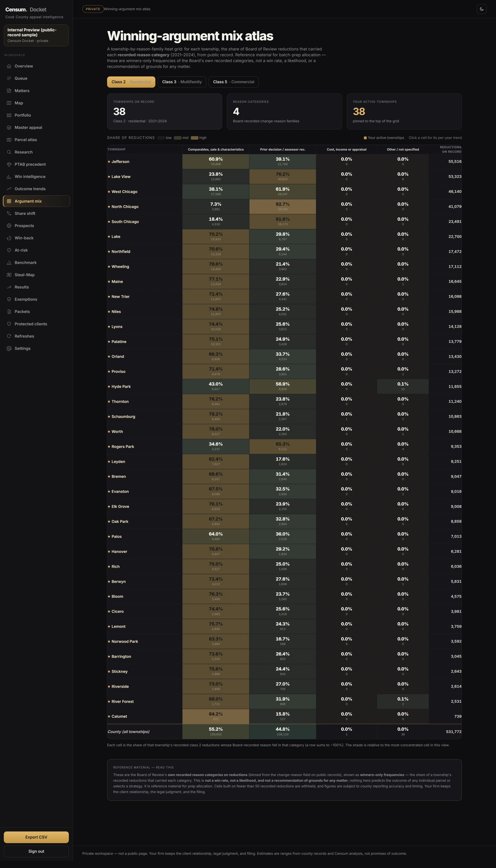The image size is (496, 868).
Task: Click Your active townships 38 card
Action: tap(404, 112)
